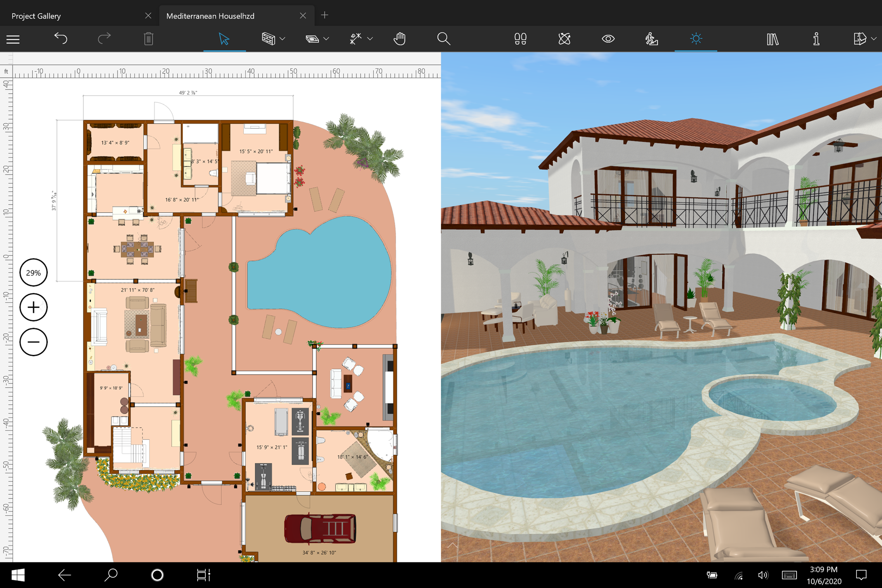
Task: Click the trash delete icon
Action: [x=149, y=39]
